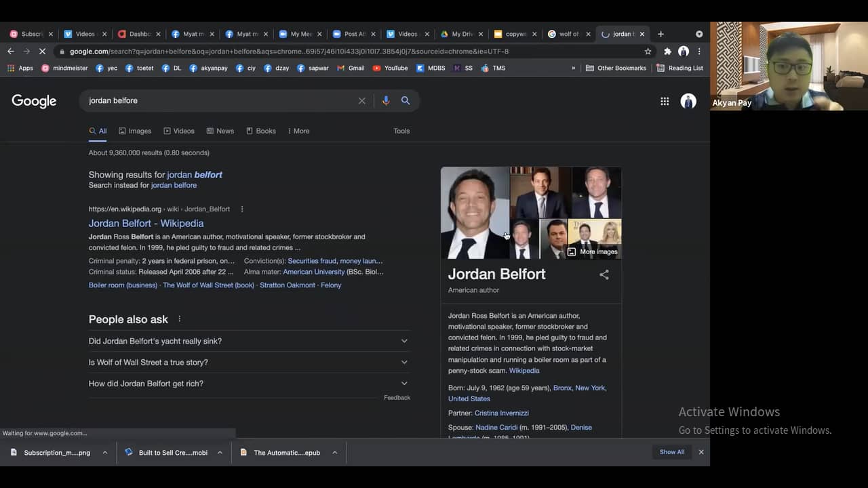Select the Books search tab

pos(261,131)
